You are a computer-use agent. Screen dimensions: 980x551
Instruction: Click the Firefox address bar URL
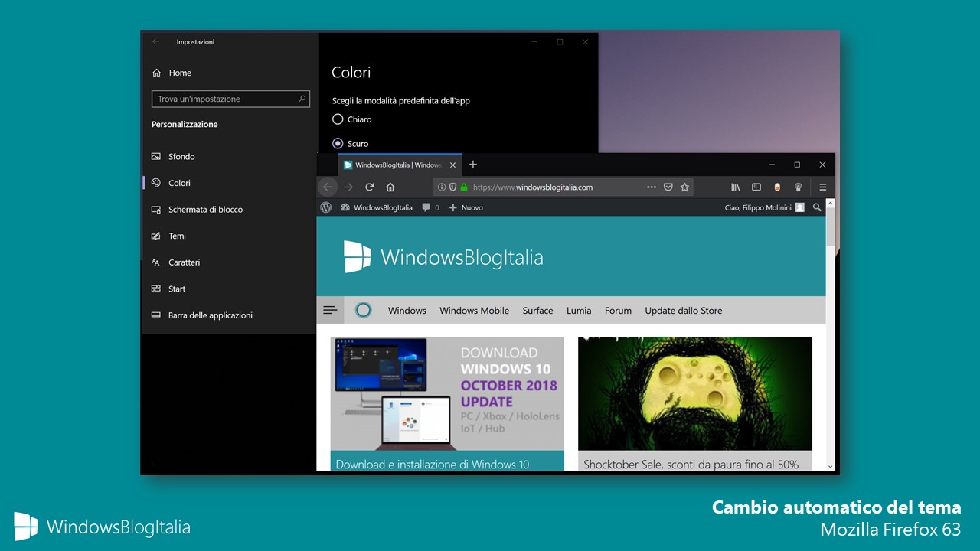(532, 187)
